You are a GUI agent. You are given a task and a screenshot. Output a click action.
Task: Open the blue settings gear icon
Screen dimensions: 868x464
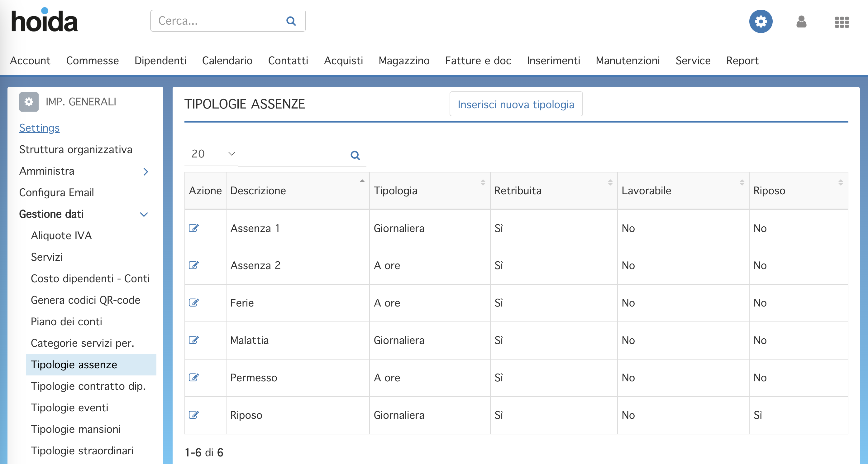(761, 22)
